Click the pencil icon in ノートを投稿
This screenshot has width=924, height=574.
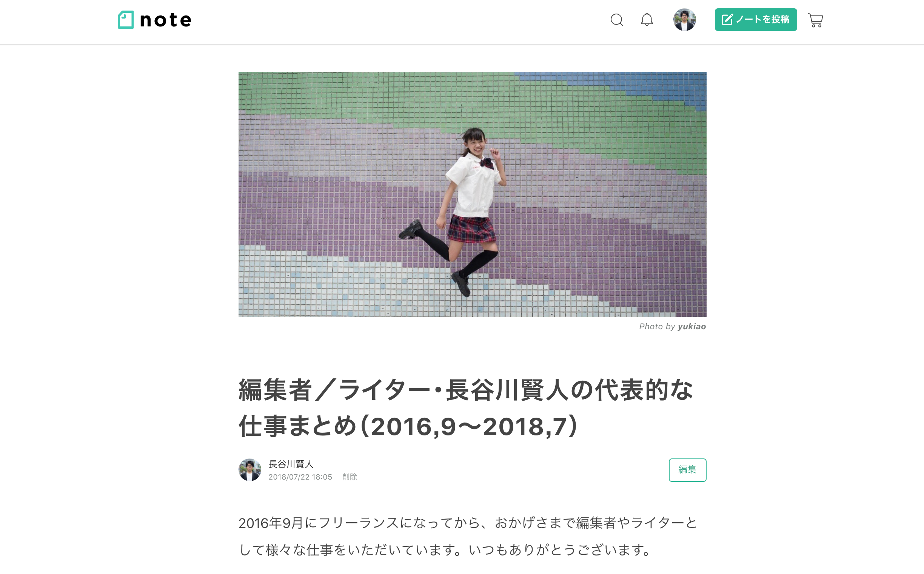[x=727, y=20]
